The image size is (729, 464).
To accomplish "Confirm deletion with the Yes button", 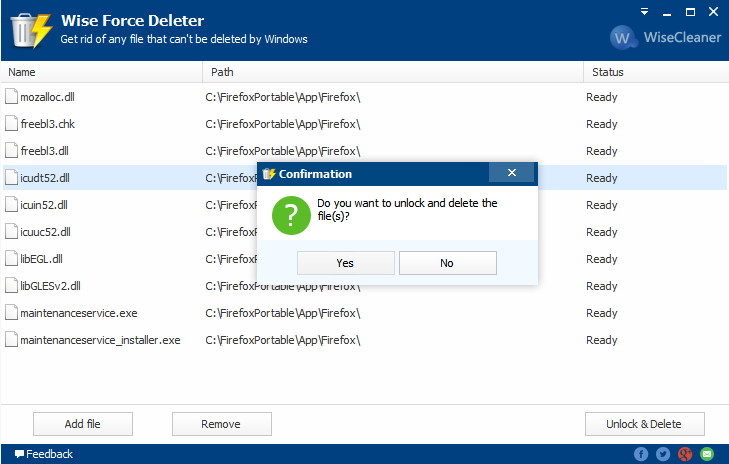I will click(x=345, y=263).
